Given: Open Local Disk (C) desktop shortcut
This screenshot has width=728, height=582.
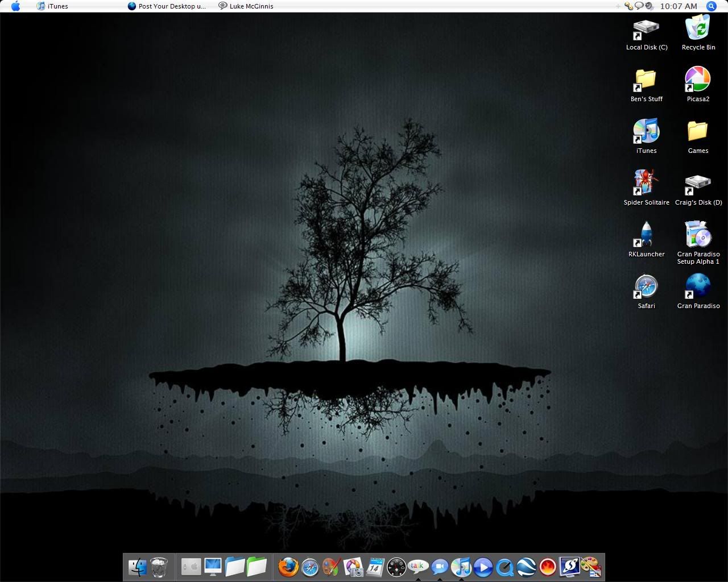Looking at the screenshot, I should pos(647,35).
